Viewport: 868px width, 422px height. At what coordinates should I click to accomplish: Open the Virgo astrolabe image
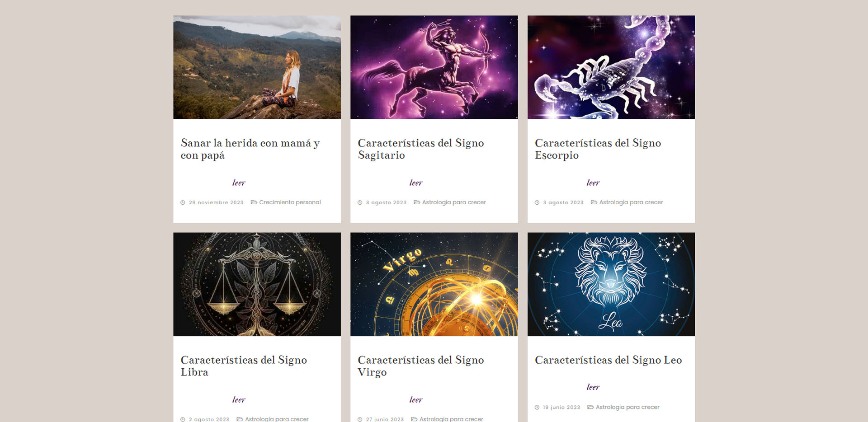(434, 284)
